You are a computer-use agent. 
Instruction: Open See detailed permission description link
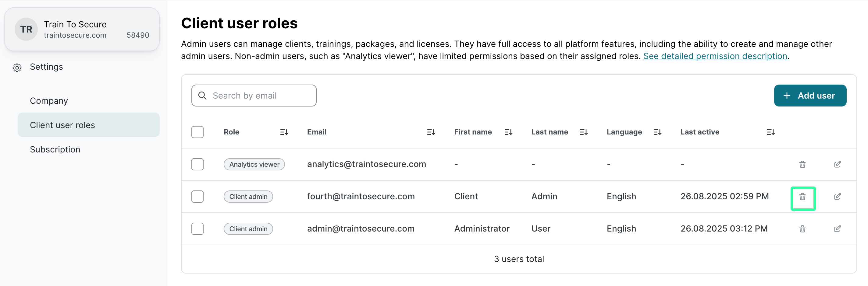(x=715, y=56)
